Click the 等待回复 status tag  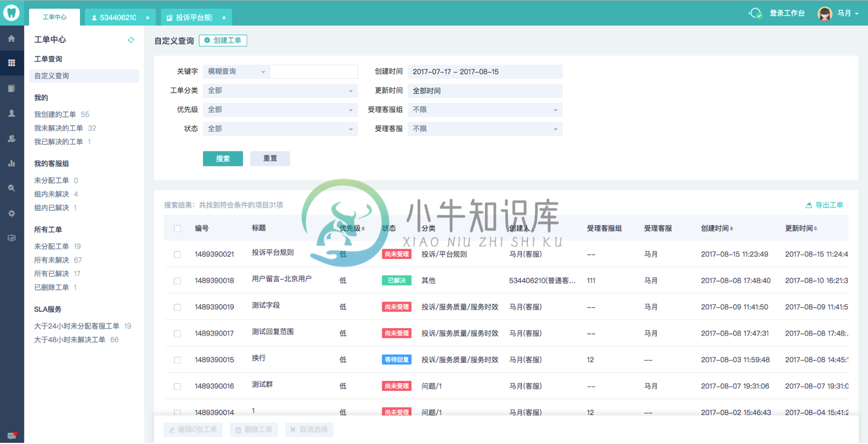click(x=397, y=360)
